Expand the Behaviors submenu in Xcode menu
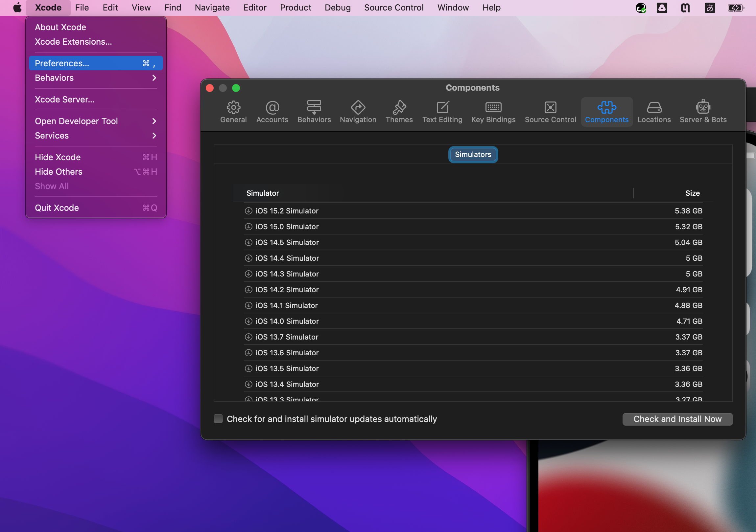Viewport: 756px width, 532px height. pos(96,78)
